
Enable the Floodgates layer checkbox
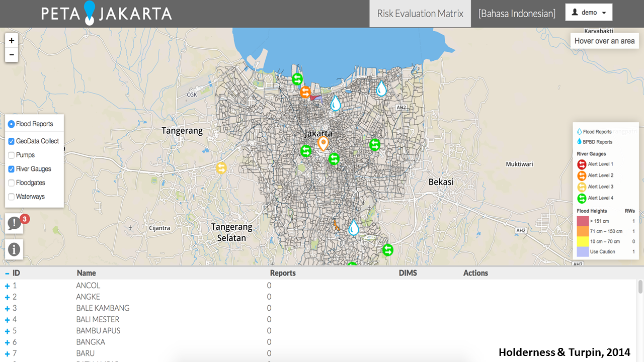(12, 183)
